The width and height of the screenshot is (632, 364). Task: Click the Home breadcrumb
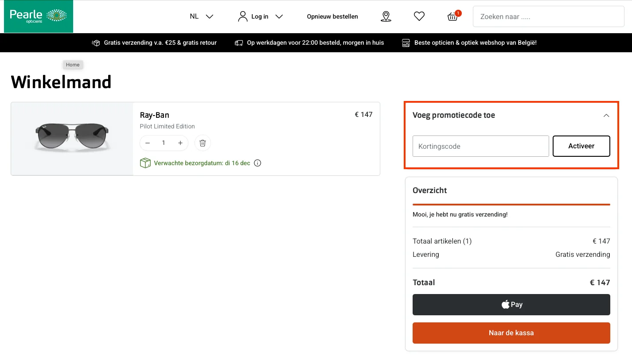click(72, 65)
